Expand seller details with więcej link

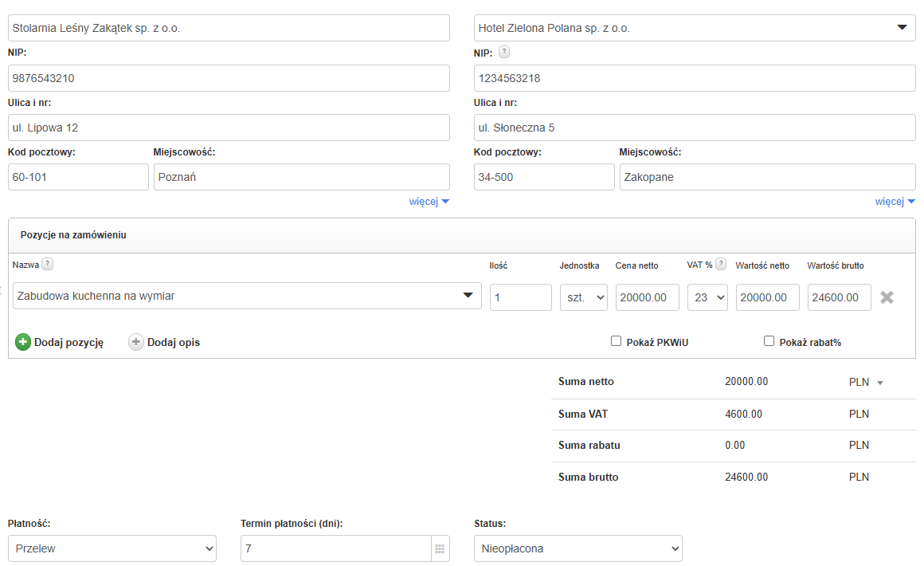[429, 202]
